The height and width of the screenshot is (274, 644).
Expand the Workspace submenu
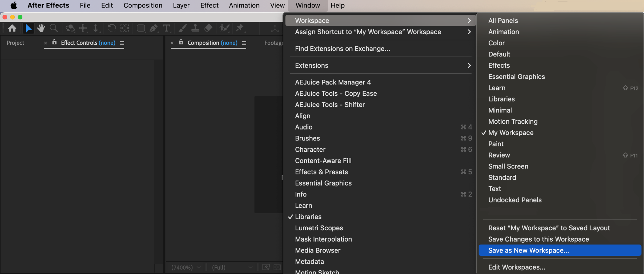tap(380, 20)
